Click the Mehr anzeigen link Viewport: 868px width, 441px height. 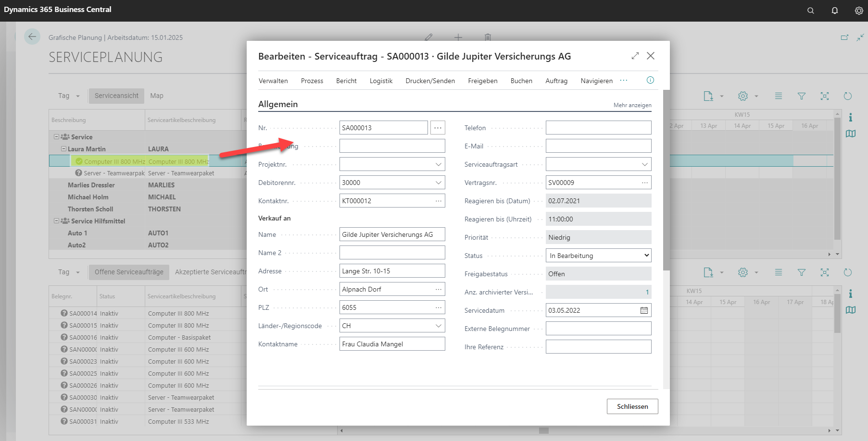click(x=632, y=105)
